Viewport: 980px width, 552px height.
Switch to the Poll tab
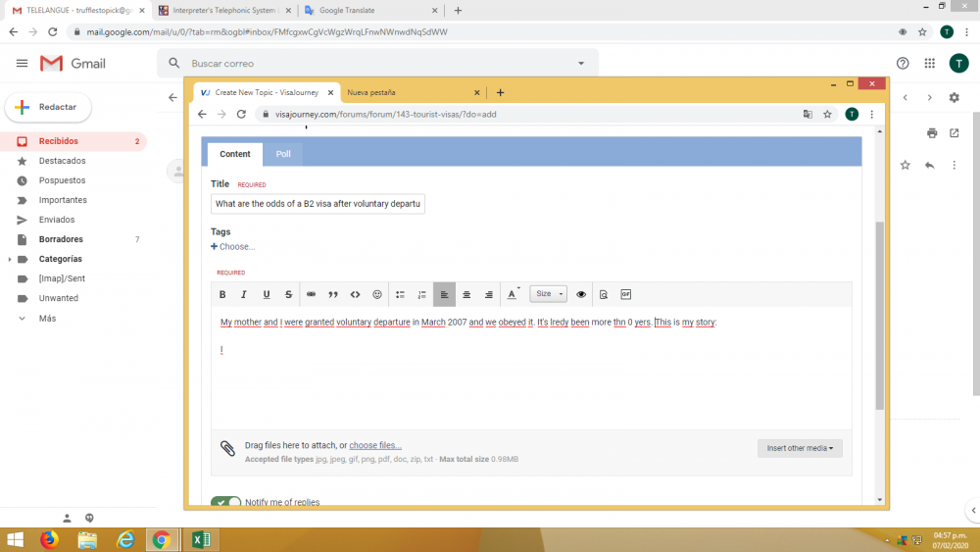pos(283,154)
